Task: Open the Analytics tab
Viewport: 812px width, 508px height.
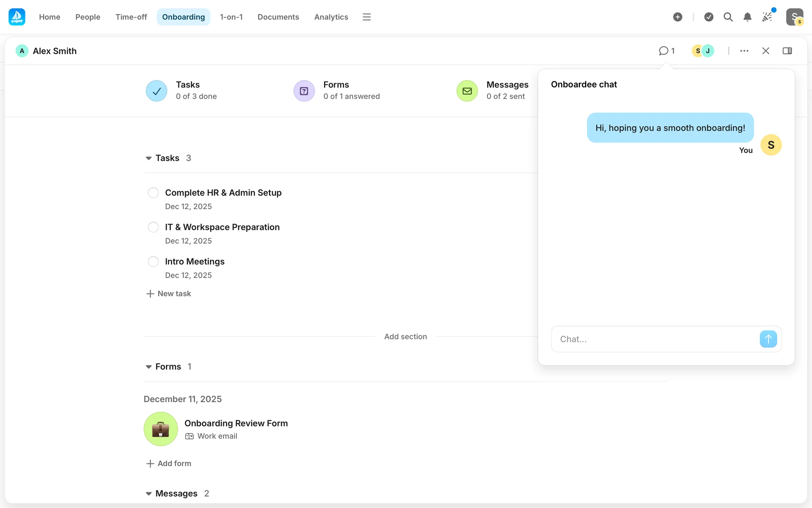Action: click(331, 17)
